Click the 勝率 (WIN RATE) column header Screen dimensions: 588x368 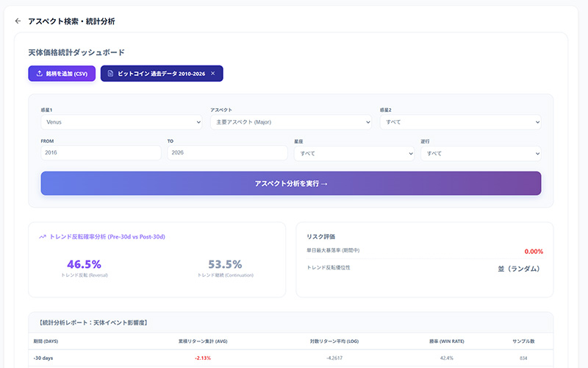click(447, 342)
